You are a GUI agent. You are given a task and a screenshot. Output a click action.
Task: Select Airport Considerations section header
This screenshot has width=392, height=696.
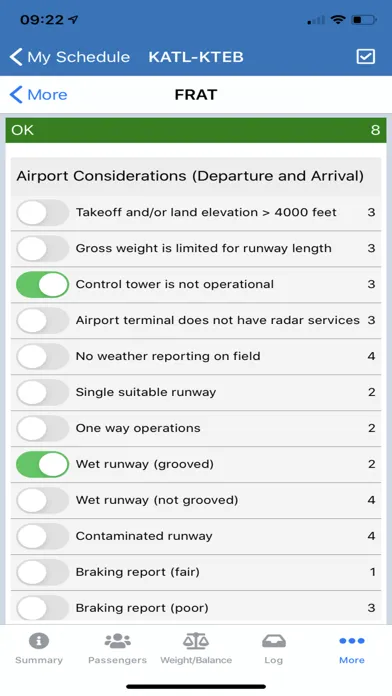point(196,176)
